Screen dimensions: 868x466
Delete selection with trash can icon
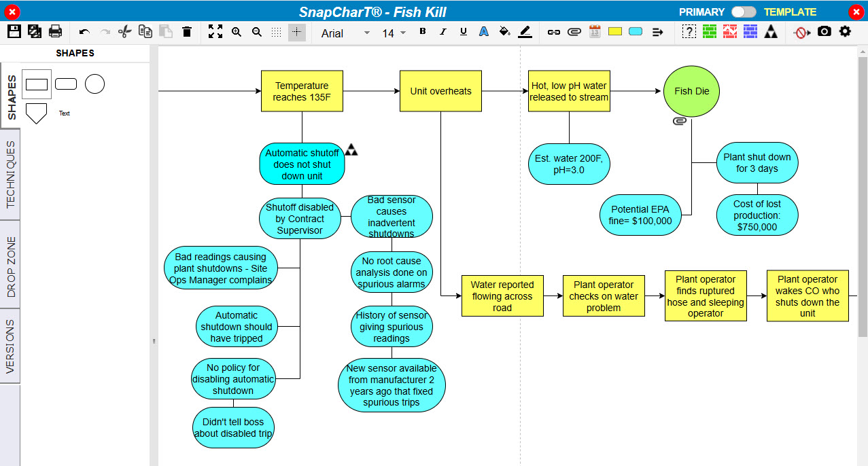(x=187, y=31)
